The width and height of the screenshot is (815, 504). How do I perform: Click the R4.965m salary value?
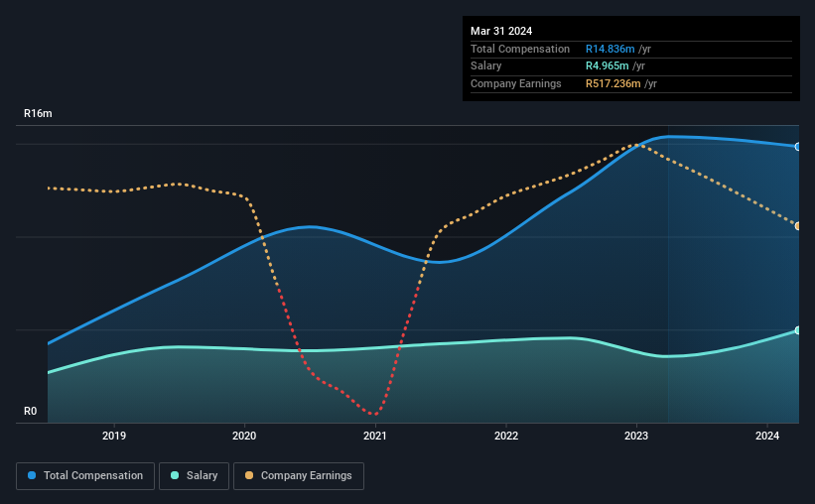click(608, 66)
